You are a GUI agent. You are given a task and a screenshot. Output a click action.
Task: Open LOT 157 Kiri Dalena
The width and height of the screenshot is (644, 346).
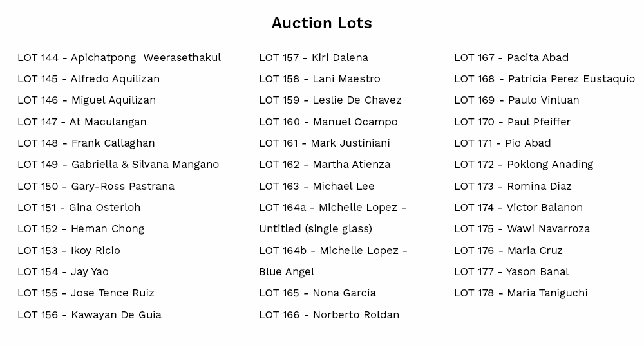click(314, 58)
